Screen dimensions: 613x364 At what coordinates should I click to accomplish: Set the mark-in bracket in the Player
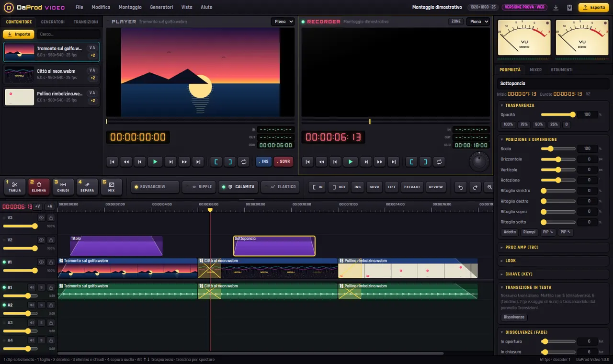pyautogui.click(x=216, y=162)
